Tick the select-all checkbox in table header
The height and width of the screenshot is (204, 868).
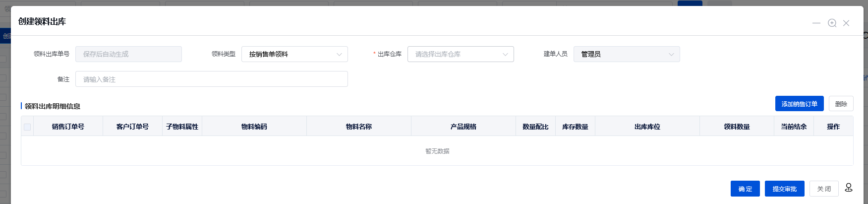pos(27,127)
